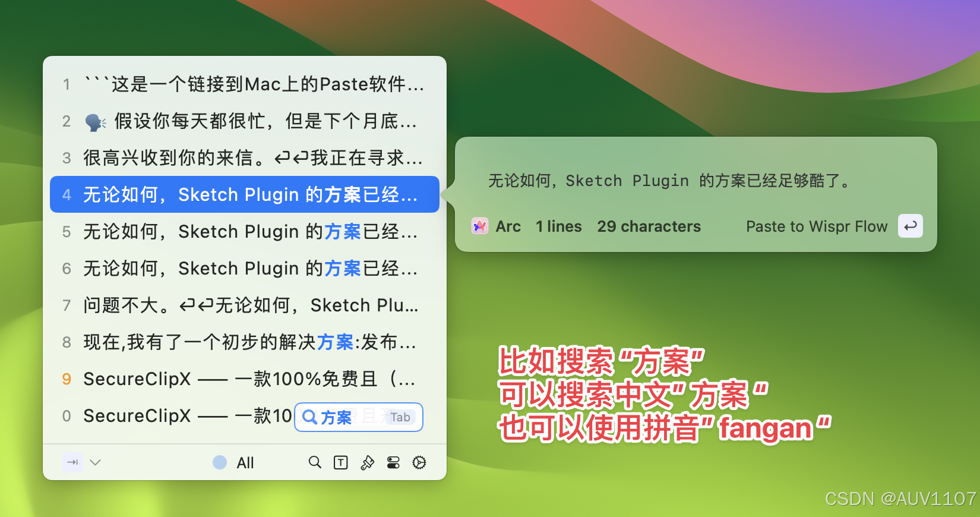Click the tab-arrow key icon at bottom left
This screenshot has height=517, width=980.
[72, 462]
